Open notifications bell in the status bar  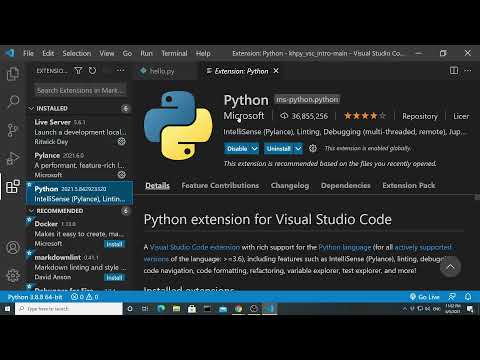pos(468,297)
